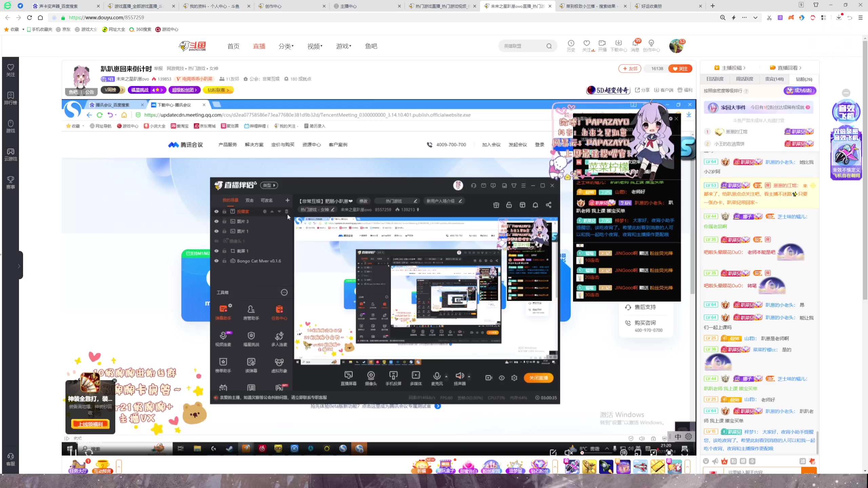Open the 祈福 activity icon

tap(421, 467)
